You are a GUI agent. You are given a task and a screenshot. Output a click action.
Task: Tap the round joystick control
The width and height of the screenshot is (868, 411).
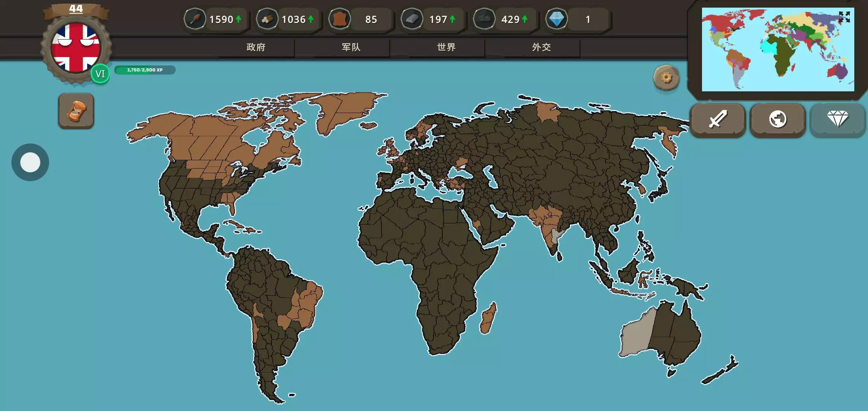(x=30, y=162)
